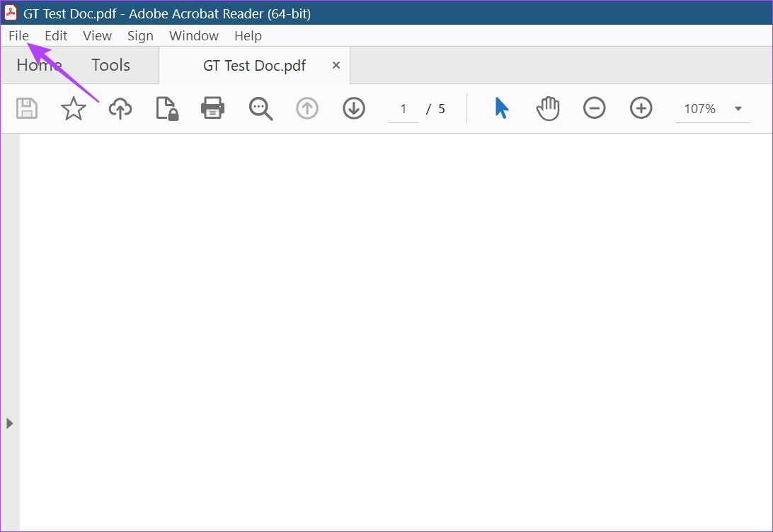Print the document with the printer icon
The width and height of the screenshot is (773, 532).
coord(213,108)
